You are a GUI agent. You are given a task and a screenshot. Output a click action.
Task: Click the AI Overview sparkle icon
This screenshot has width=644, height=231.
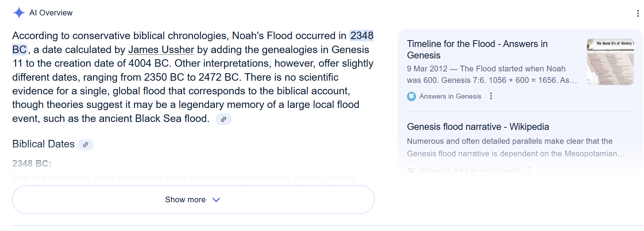click(19, 13)
